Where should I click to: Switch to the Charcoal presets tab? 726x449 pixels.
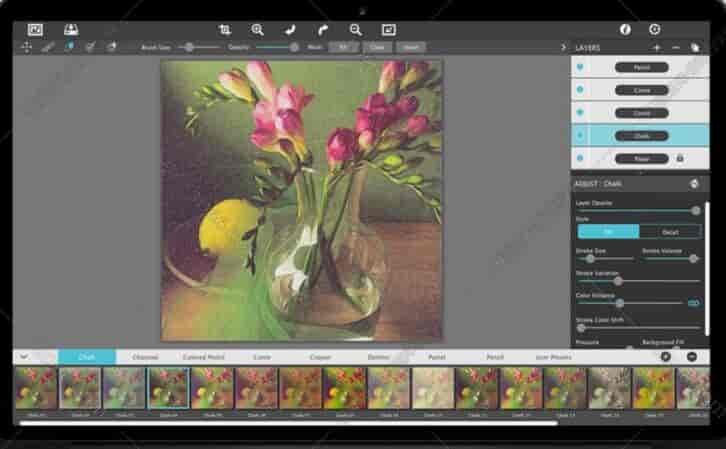(x=146, y=356)
